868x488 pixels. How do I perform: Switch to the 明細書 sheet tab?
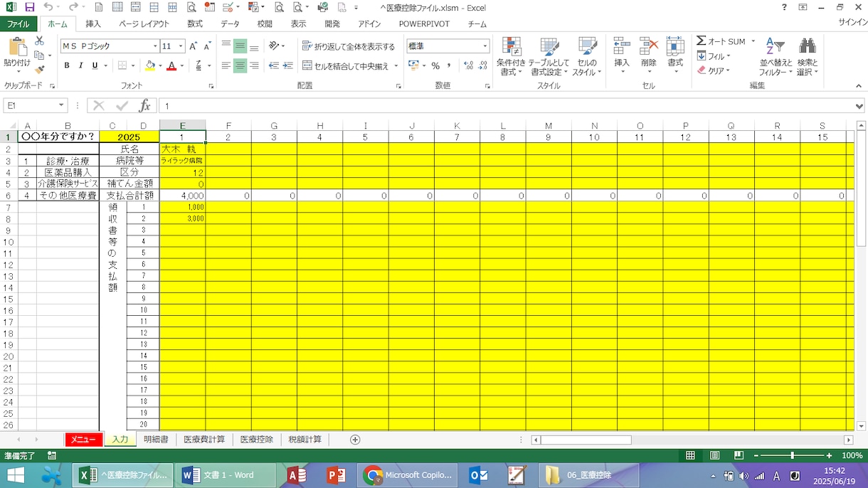tap(156, 440)
